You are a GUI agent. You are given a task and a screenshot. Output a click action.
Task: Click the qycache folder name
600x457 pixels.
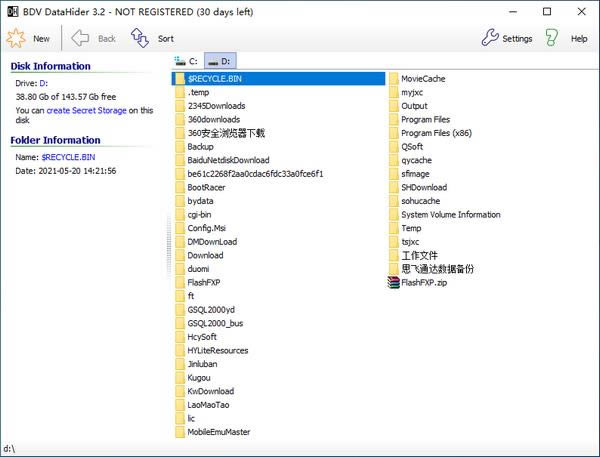pyautogui.click(x=416, y=160)
